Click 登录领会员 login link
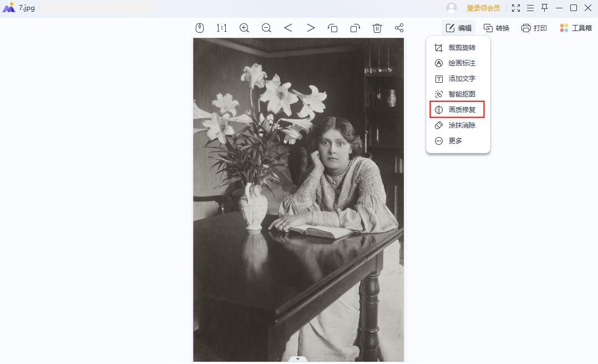The width and height of the screenshot is (598, 364). coord(483,8)
